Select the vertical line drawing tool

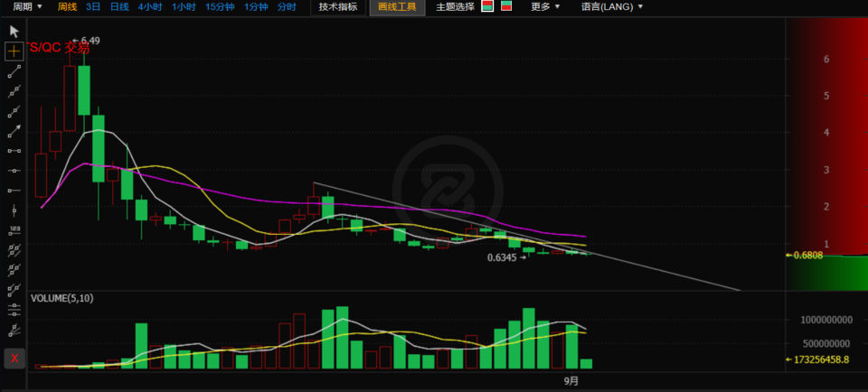pos(14,210)
